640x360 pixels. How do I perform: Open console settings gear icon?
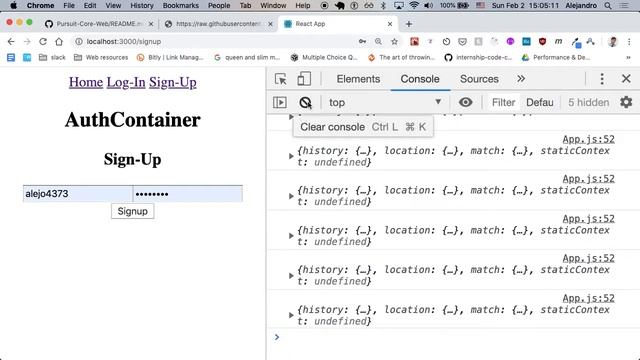[x=626, y=102]
